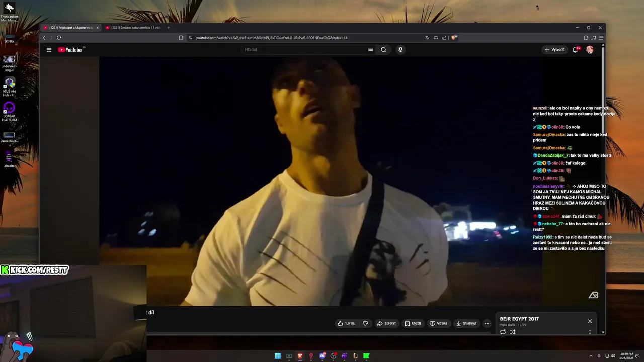The image size is (644, 362).
Task: Open browser media control icon
Action: coord(594,38)
